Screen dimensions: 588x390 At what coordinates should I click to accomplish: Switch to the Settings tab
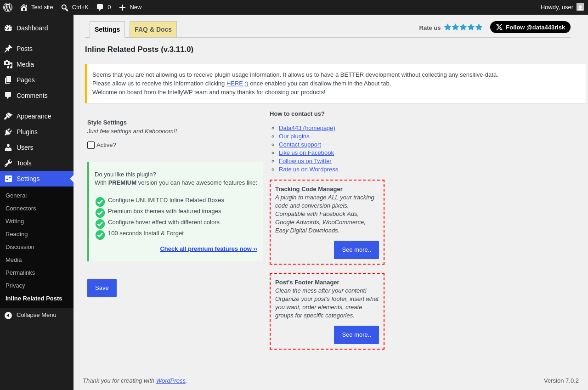click(107, 29)
